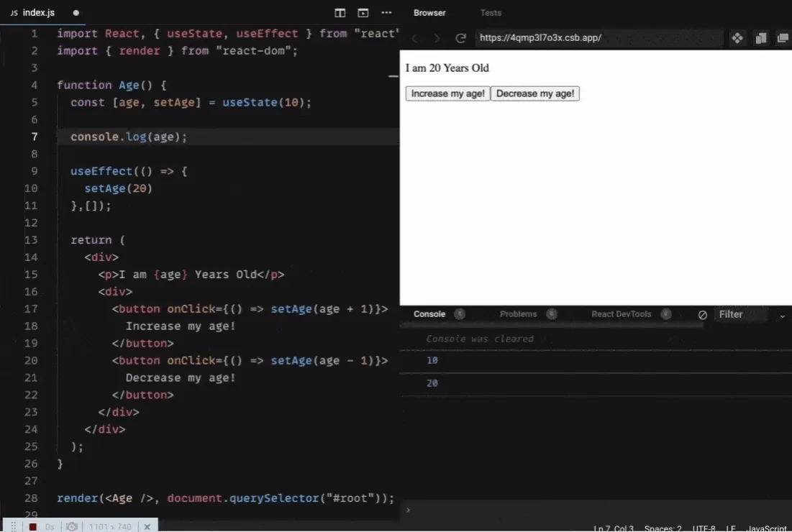The width and height of the screenshot is (792, 532).
Task: Click 'useEffect' call on line 9
Action: click(x=101, y=171)
